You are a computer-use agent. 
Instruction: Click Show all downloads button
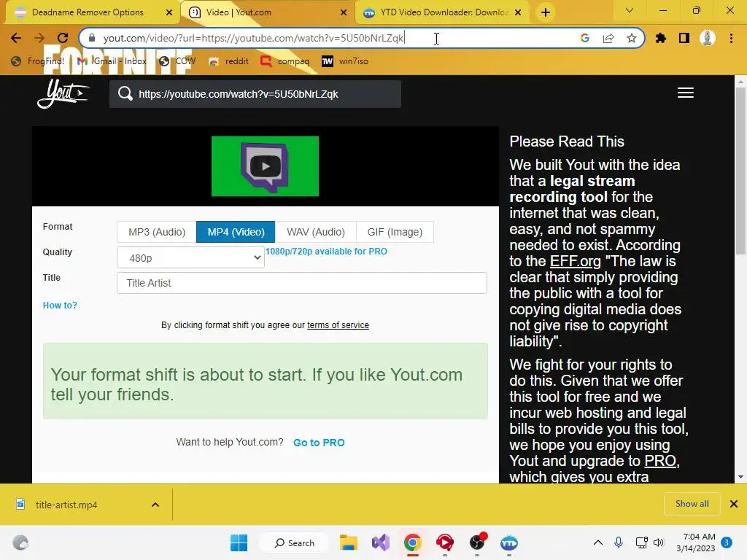pos(692,504)
